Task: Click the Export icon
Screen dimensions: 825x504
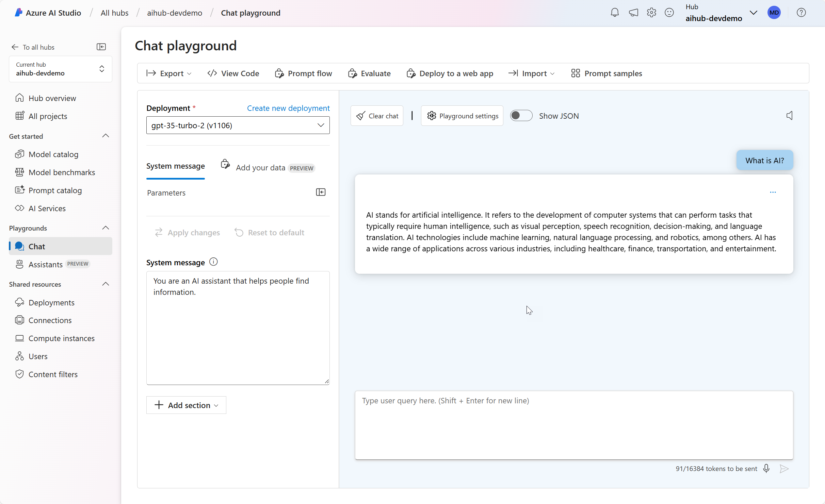Action: 151,73
